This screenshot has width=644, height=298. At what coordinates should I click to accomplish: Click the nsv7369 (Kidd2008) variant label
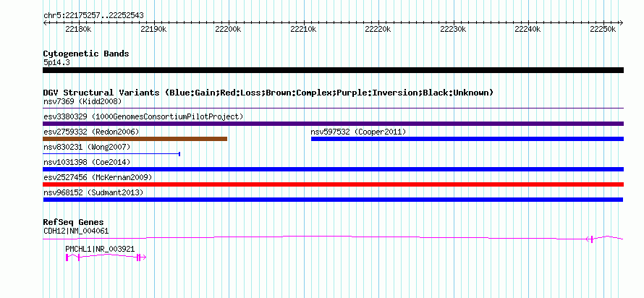click(x=82, y=101)
